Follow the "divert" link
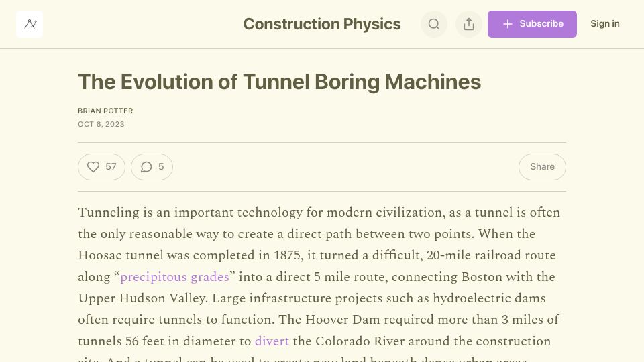The width and height of the screenshot is (644, 362). click(x=272, y=341)
